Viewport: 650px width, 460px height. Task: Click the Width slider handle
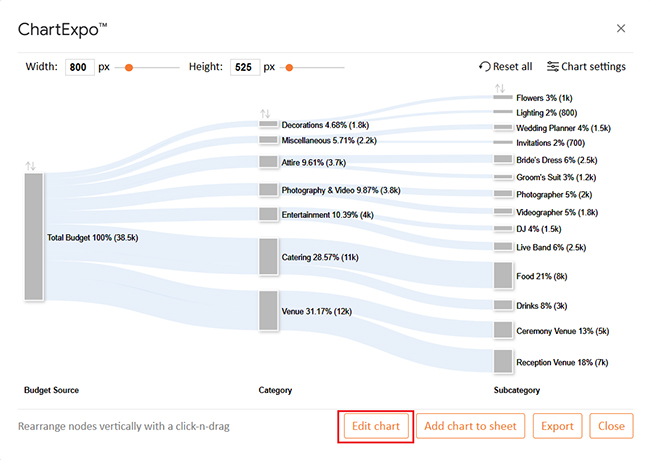[x=130, y=68]
